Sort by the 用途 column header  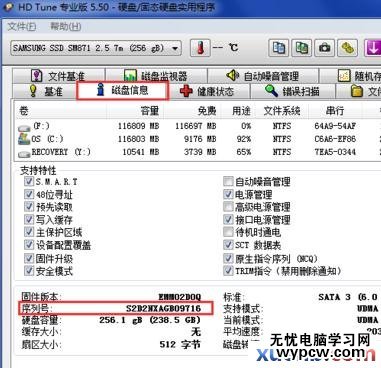coord(238,110)
